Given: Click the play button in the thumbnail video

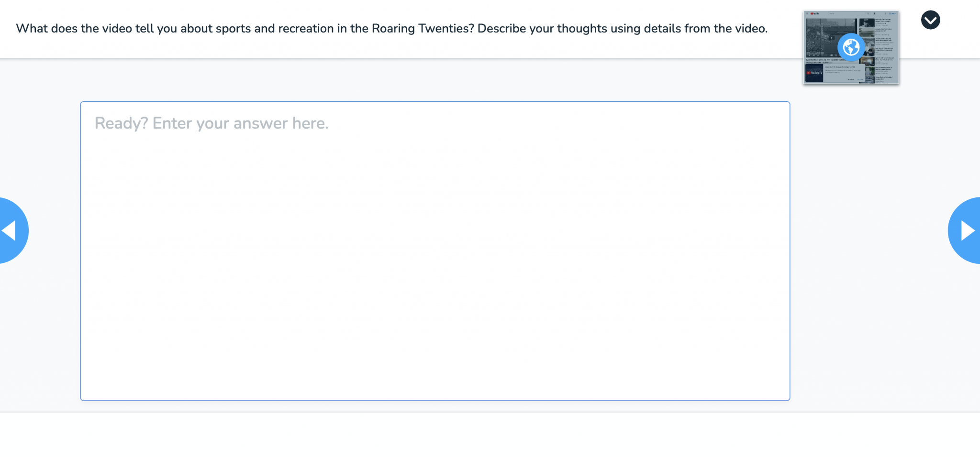Looking at the screenshot, I should pyautogui.click(x=831, y=38).
